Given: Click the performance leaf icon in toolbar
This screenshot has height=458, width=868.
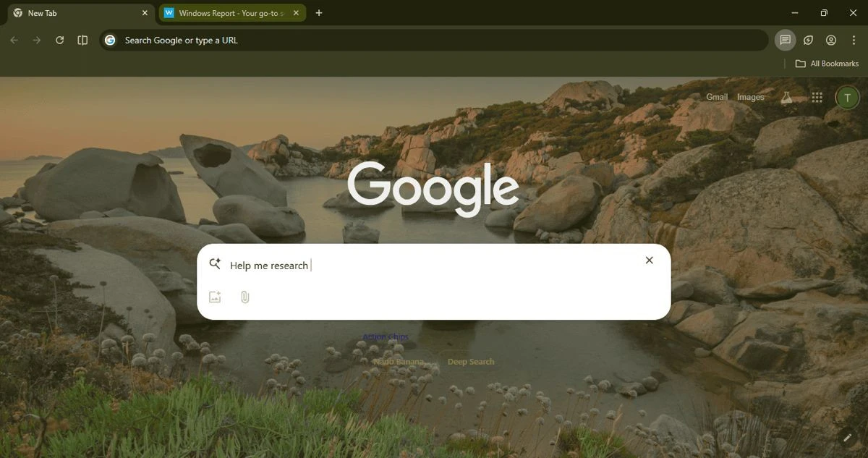Looking at the screenshot, I should [808, 40].
